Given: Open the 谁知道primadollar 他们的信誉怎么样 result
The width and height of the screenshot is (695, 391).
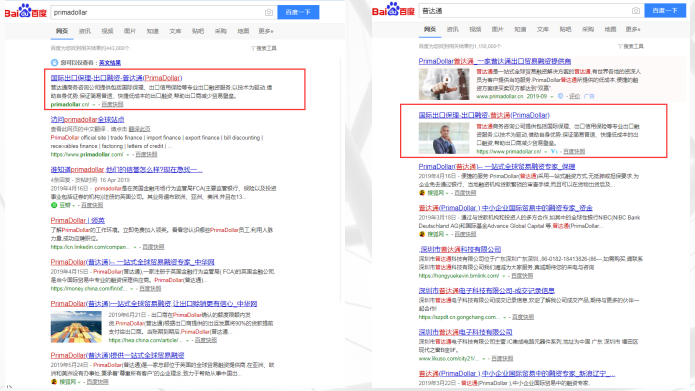Looking at the screenshot, I should coord(126,169).
